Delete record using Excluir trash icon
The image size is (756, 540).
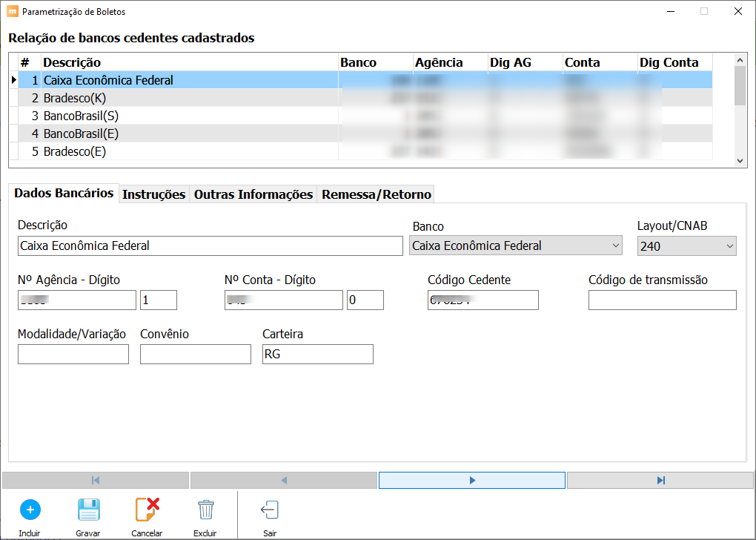tap(206, 510)
